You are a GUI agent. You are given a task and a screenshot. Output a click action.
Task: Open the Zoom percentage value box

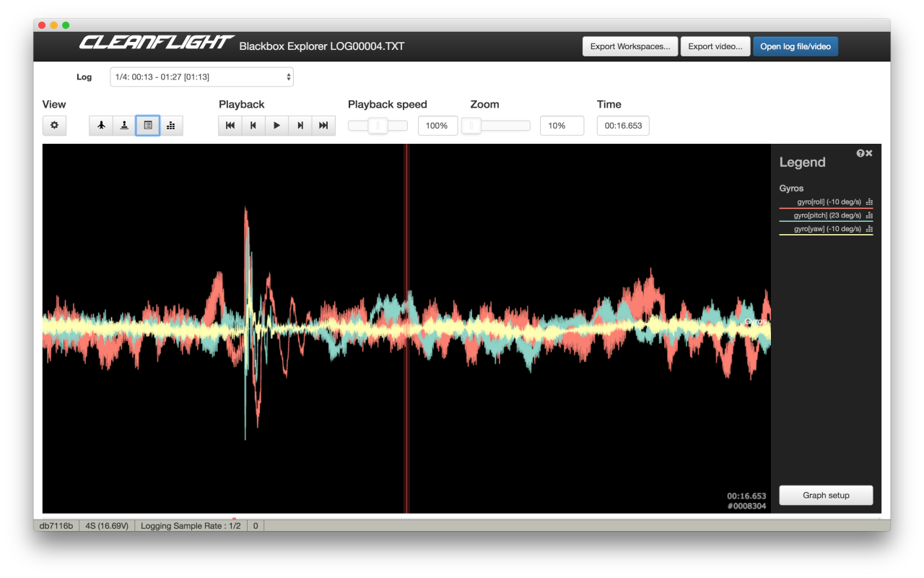(x=562, y=125)
